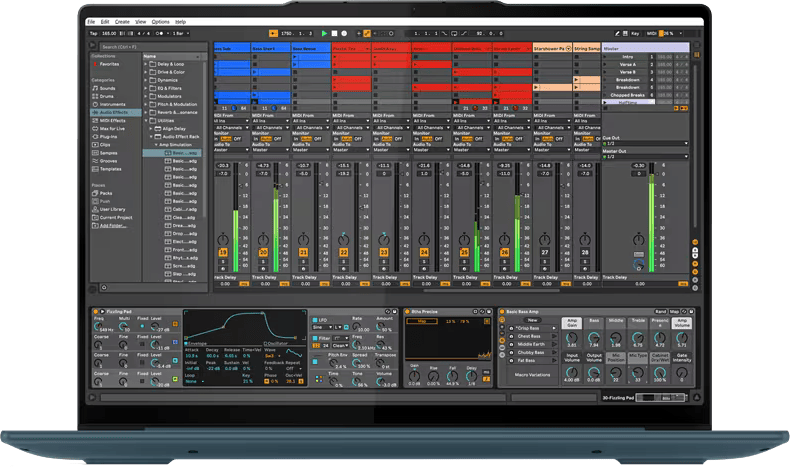Open Packs under Places
The image size is (790, 467).
pyautogui.click(x=104, y=192)
